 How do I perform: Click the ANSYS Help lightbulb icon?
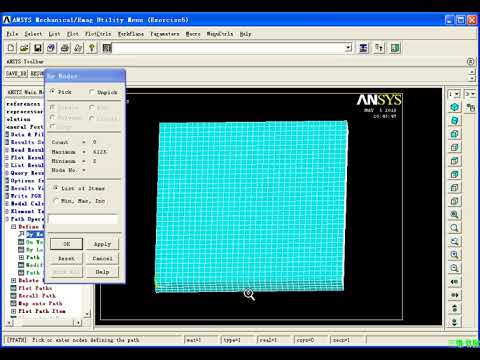pos(92,48)
